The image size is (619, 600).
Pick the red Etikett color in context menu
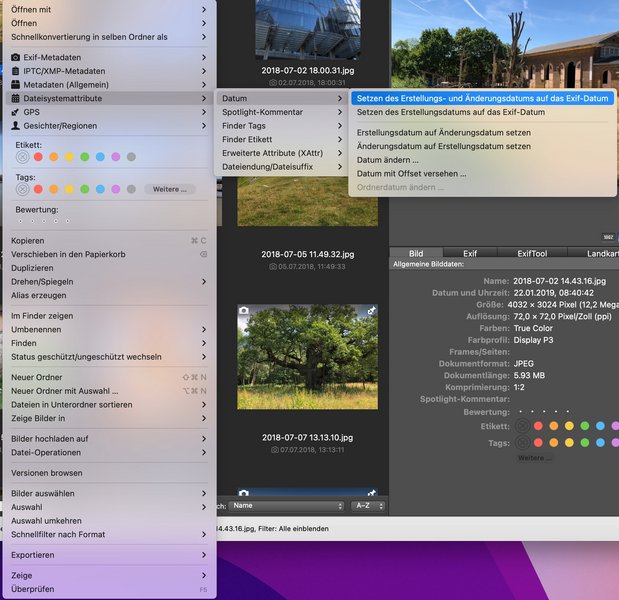(x=38, y=157)
